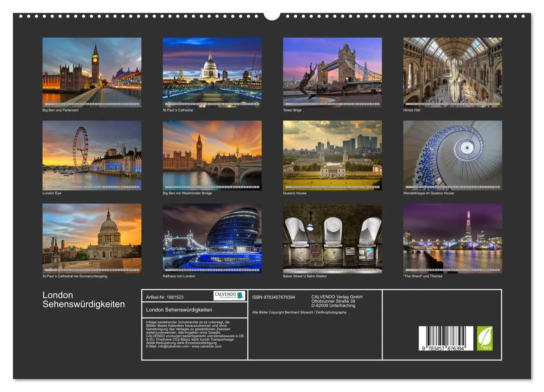This screenshot has height=392, width=544.
Task: Open the Rathaus von London photo
Action: (212, 238)
